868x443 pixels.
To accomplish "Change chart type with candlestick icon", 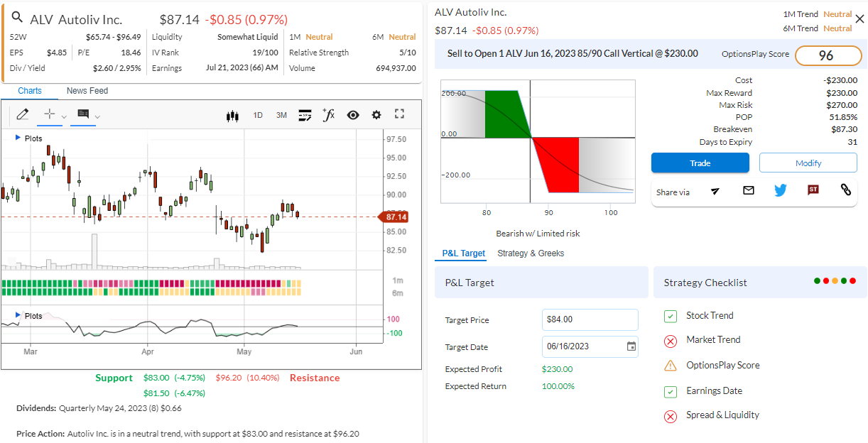I will point(232,116).
